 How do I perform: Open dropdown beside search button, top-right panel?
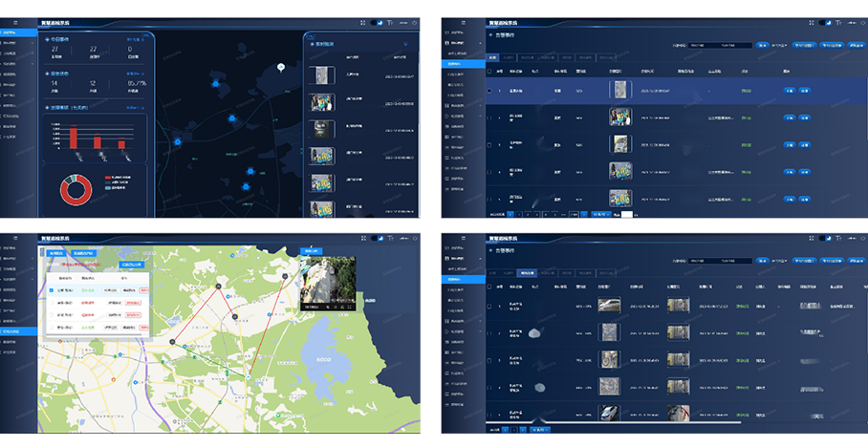pyautogui.click(x=781, y=45)
